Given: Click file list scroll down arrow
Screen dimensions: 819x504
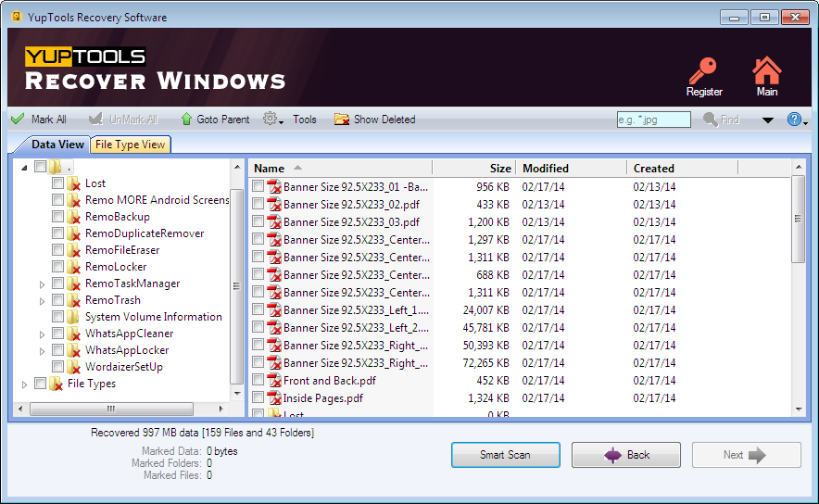Looking at the screenshot, I should (x=798, y=409).
